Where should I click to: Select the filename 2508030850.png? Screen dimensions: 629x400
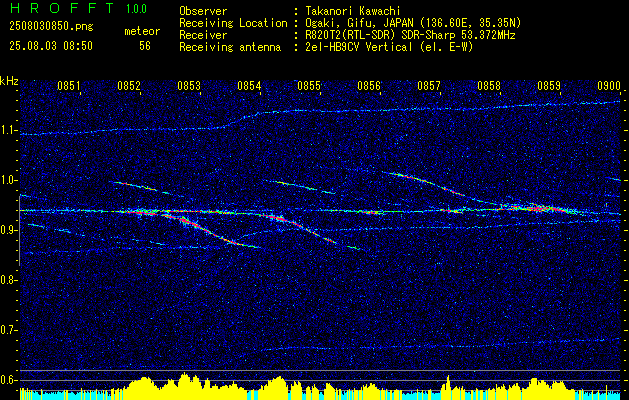click(x=51, y=26)
